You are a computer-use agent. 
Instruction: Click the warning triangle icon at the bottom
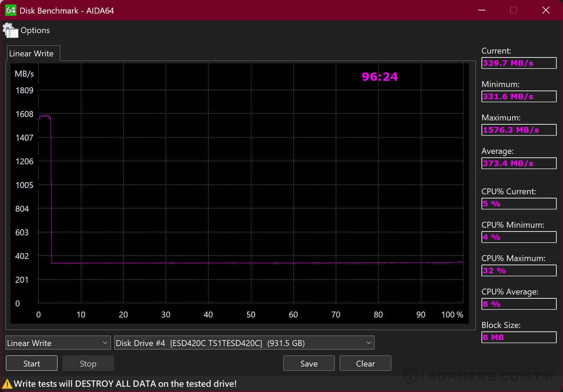click(8, 384)
